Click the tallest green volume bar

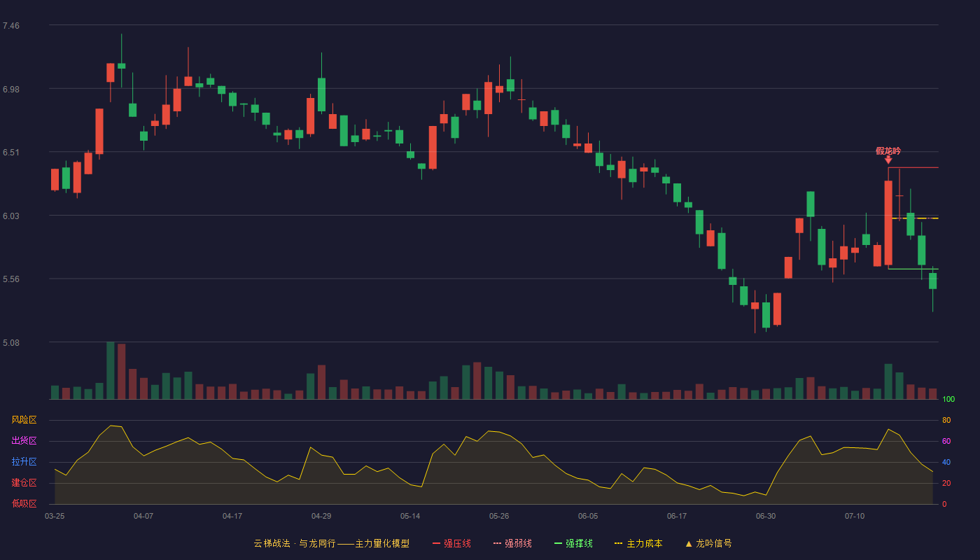pos(111,370)
